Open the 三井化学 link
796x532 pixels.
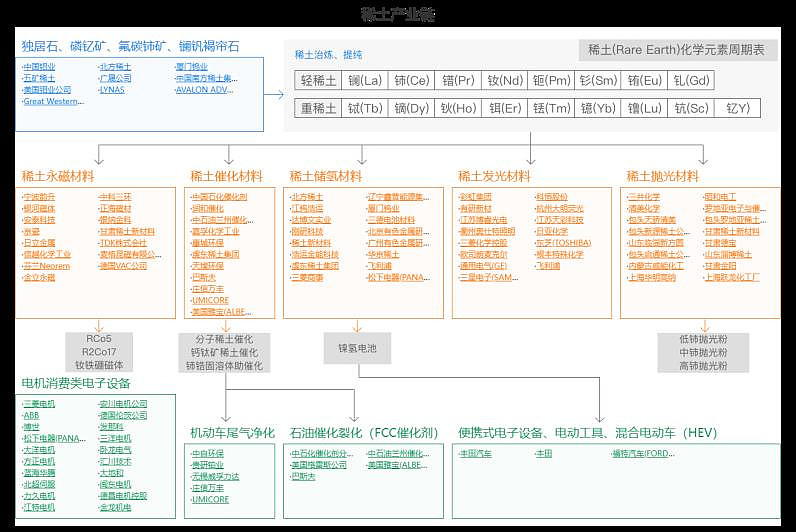pyautogui.click(x=644, y=197)
